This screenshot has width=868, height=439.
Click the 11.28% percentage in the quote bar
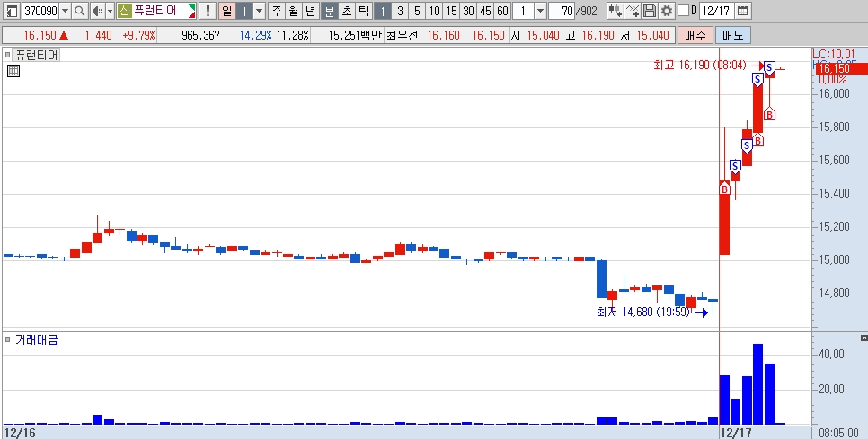pos(292,35)
